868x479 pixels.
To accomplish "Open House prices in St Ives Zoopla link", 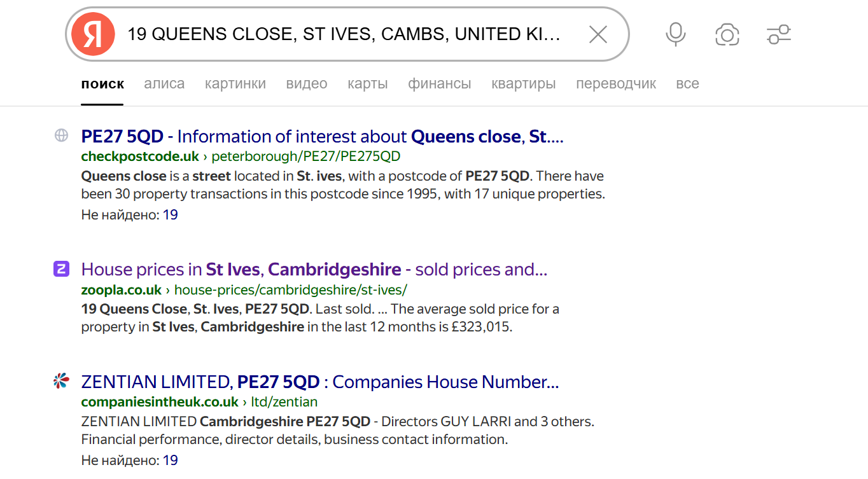I will (x=314, y=270).
